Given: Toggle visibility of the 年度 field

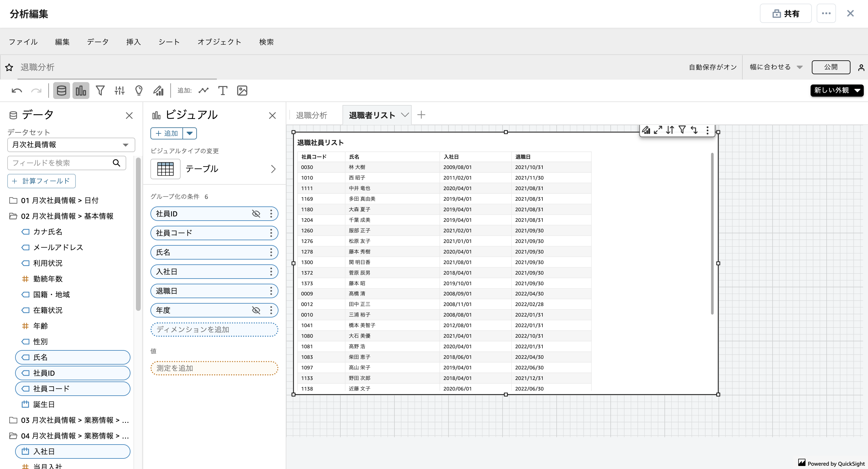Looking at the screenshot, I should [256, 310].
